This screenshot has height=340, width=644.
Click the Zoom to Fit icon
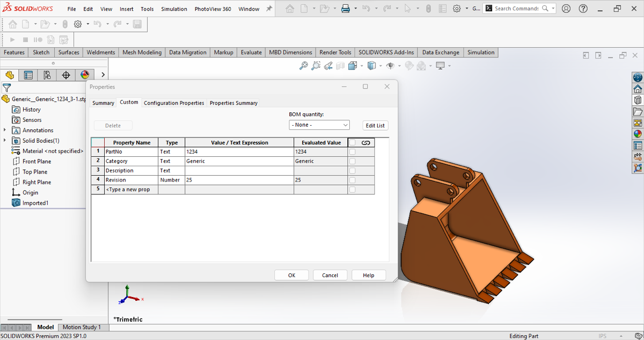[x=304, y=66]
